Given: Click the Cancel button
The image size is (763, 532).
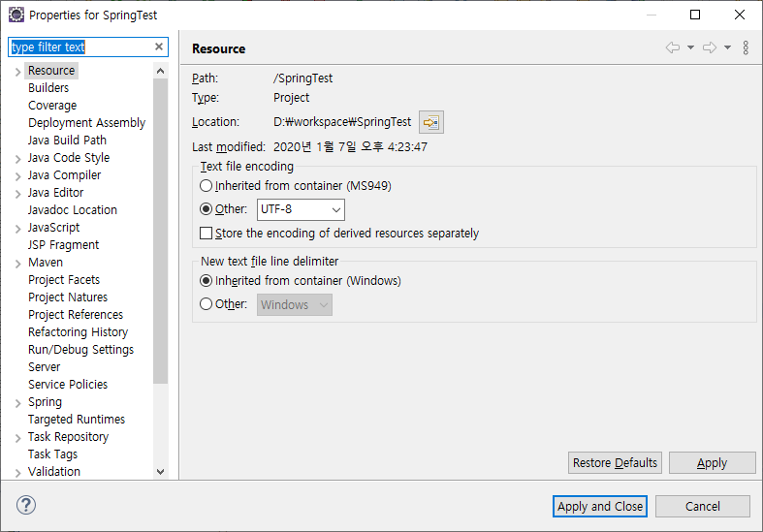Looking at the screenshot, I should click(x=702, y=507).
